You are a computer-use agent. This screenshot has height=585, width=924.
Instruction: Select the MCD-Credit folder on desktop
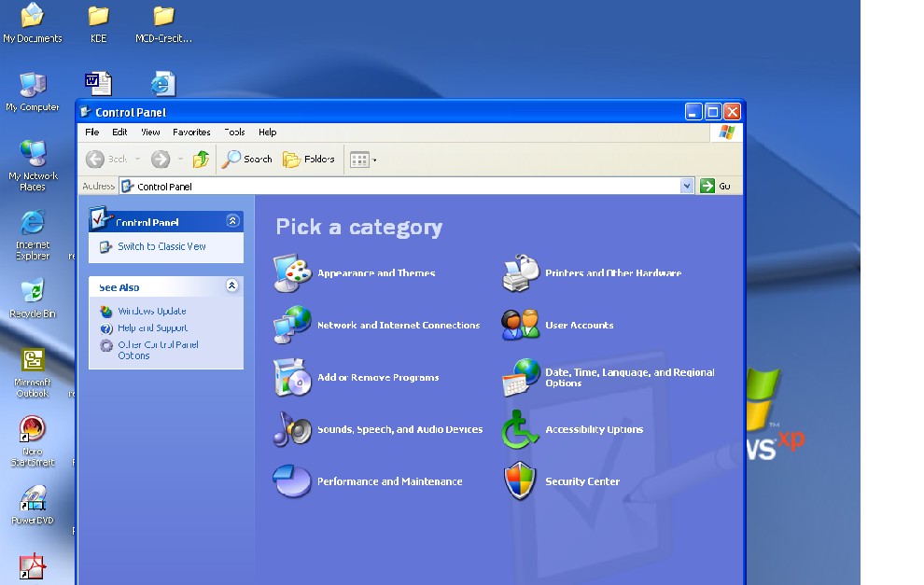click(x=164, y=23)
